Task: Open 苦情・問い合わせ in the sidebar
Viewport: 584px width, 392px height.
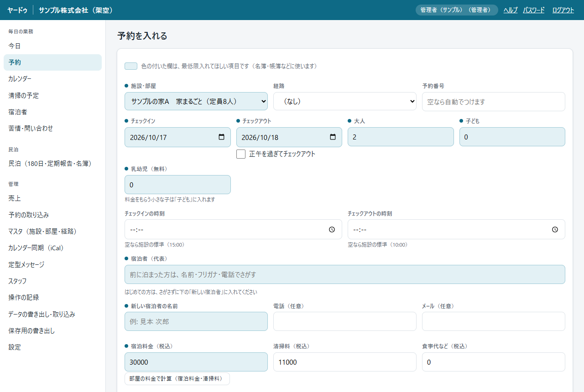Action: pyautogui.click(x=52, y=129)
